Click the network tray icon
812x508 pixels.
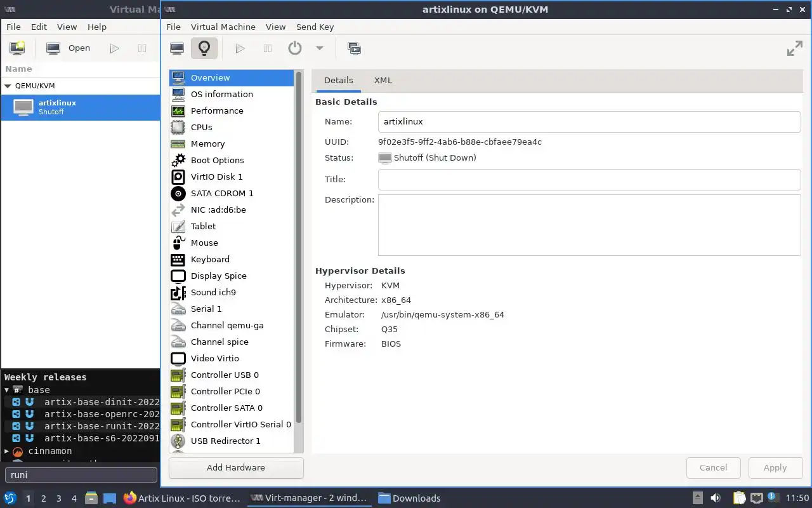(x=756, y=498)
